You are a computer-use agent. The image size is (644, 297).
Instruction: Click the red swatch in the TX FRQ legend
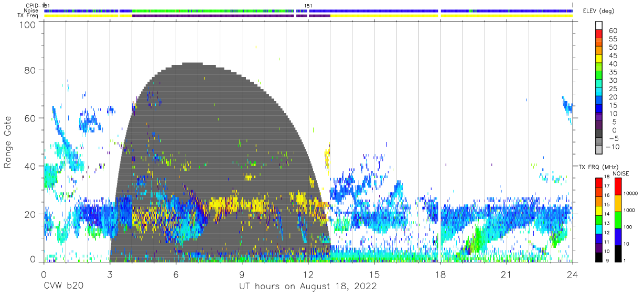point(598,183)
